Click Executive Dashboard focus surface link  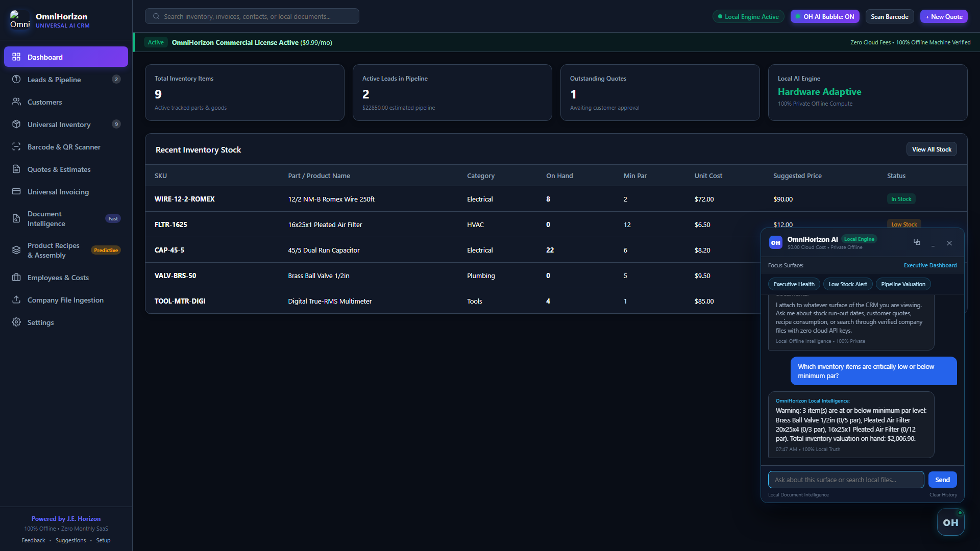[930, 265]
